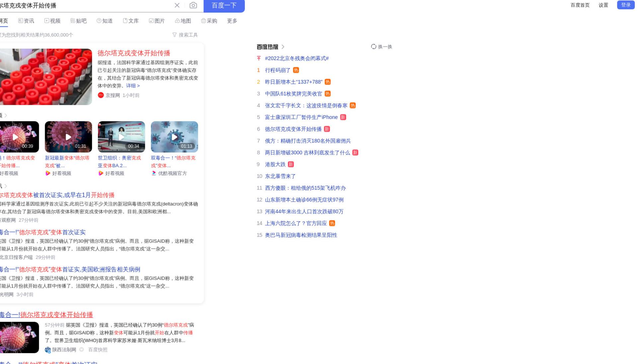This screenshot has width=637, height=364.
Task: Open 搜索工具 filter options
Action: pos(185,35)
